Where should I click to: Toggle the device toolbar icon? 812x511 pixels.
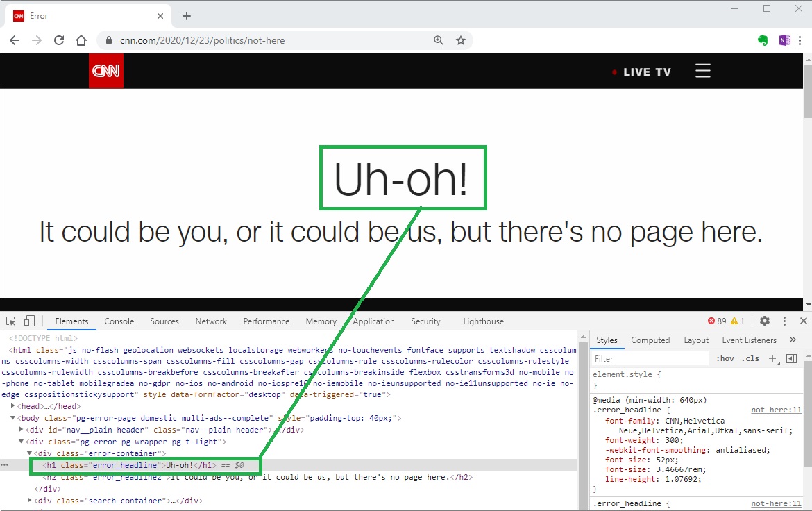pos(29,321)
